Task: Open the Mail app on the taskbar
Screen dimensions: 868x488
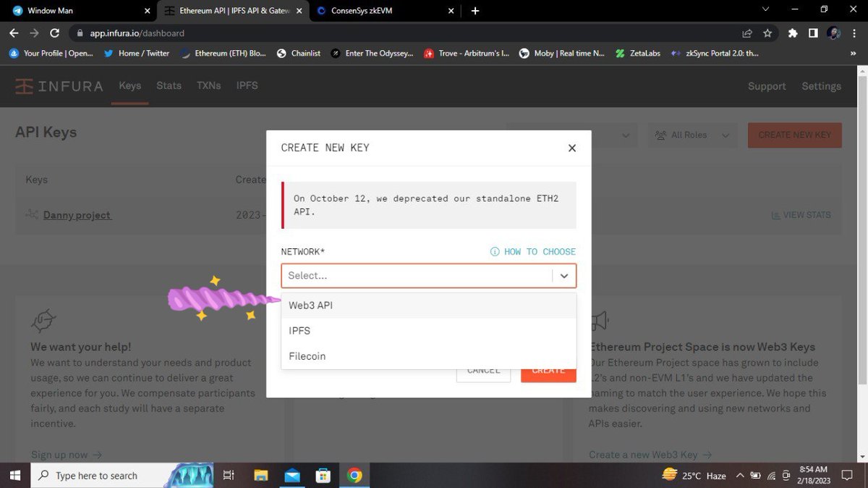Action: click(292, 476)
